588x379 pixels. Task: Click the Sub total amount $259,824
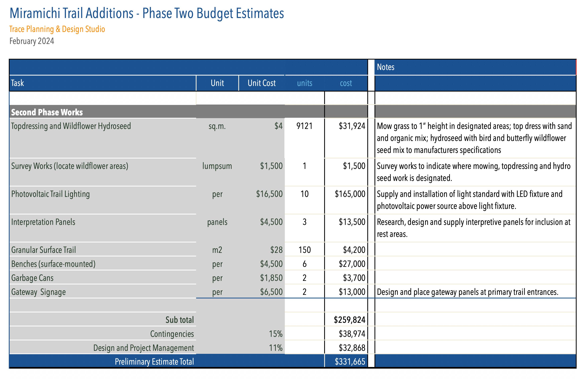pyautogui.click(x=349, y=320)
